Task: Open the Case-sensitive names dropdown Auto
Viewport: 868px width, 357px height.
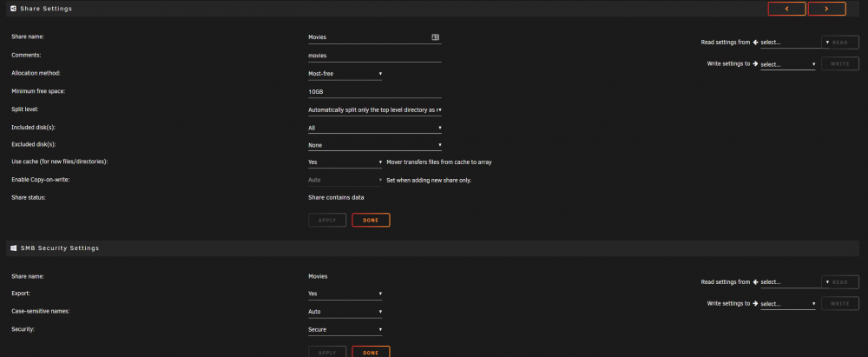Action: point(345,312)
